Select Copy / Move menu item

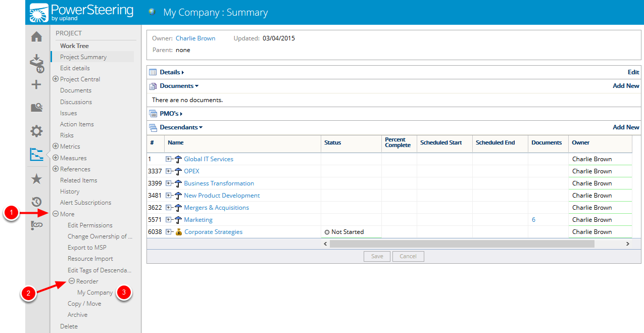(84, 304)
